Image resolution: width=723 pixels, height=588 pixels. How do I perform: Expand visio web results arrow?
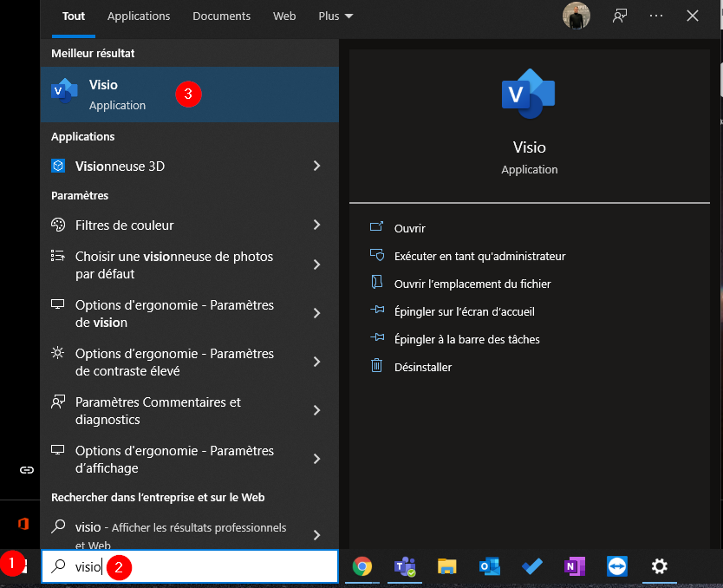pos(316,535)
